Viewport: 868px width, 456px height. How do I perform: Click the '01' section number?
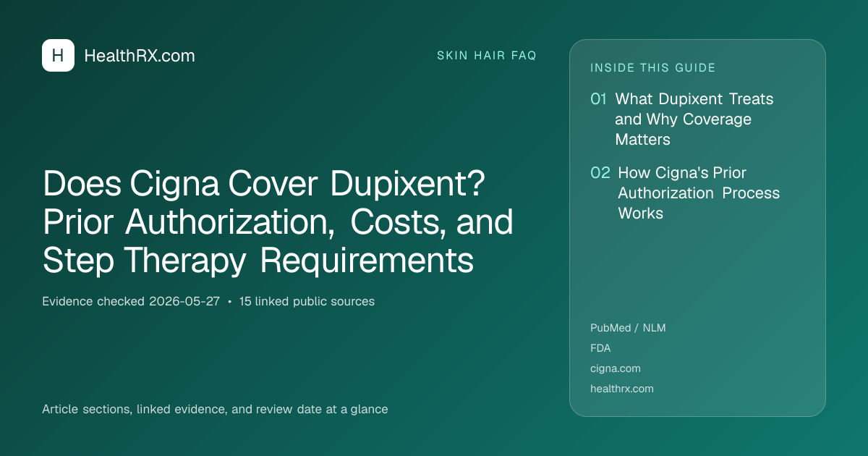tap(598, 99)
